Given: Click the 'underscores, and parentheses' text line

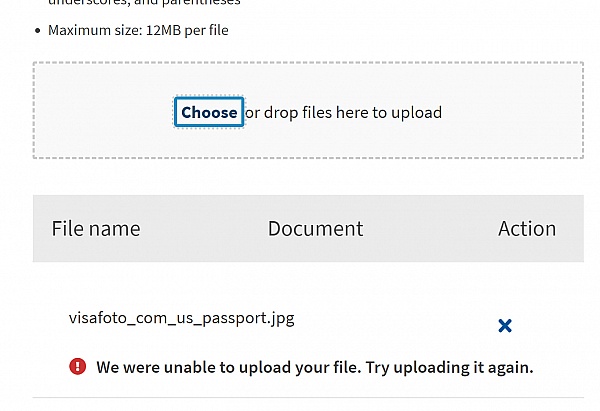Looking at the screenshot, I should [158, 3].
